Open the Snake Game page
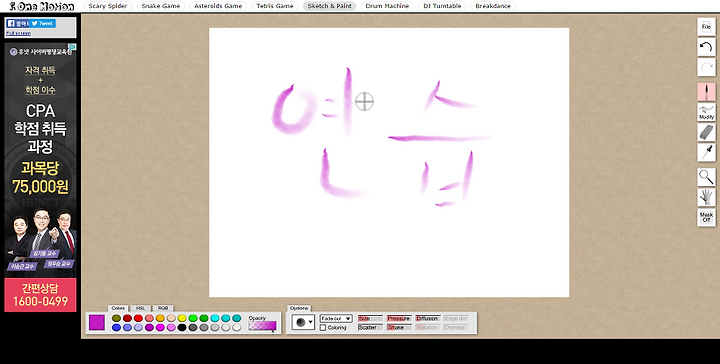 [161, 6]
